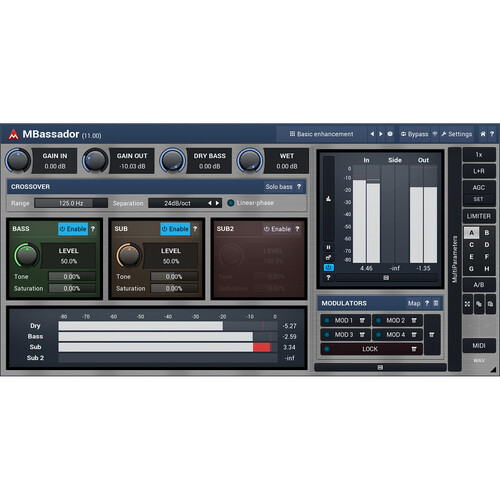500x500 pixels.
Task: Click Modulators panel menu icon beside help
Action: pos(436,303)
